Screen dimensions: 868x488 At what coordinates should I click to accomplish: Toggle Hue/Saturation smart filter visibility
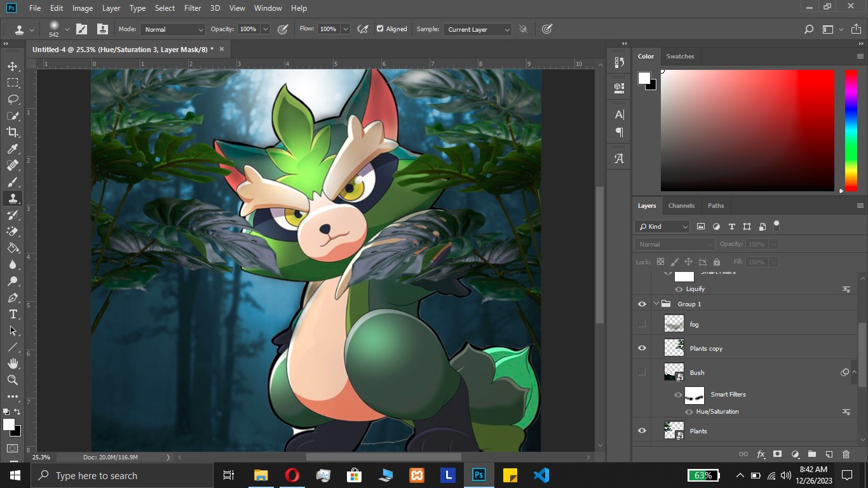(x=689, y=412)
